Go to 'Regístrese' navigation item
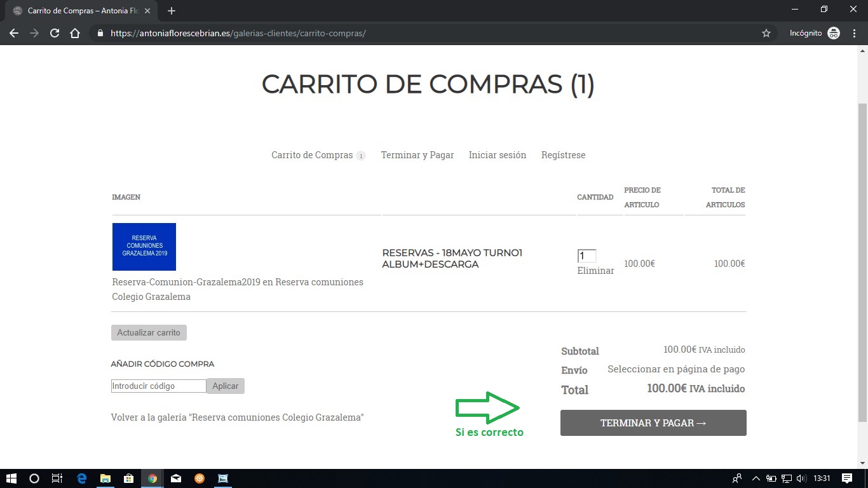Image resolution: width=868 pixels, height=488 pixels. pyautogui.click(x=563, y=155)
